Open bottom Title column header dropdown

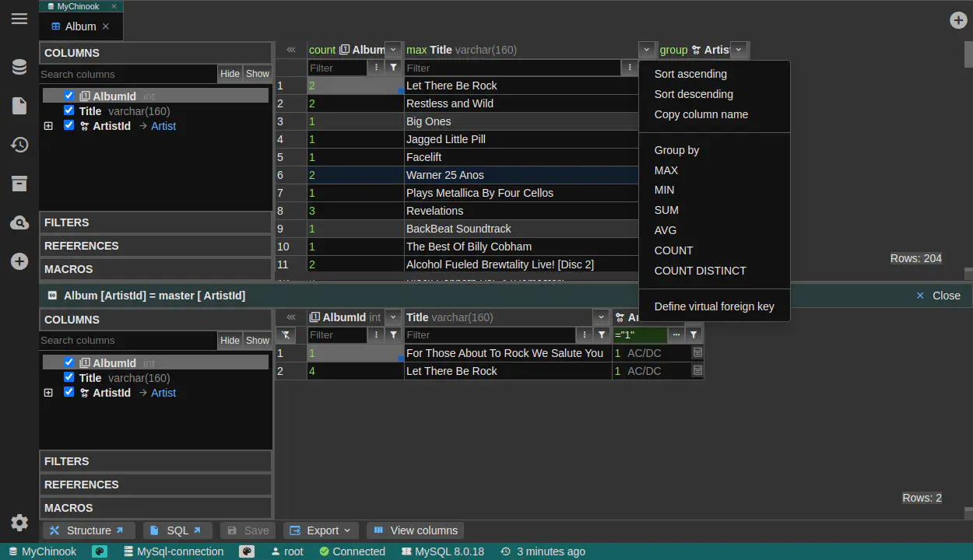[600, 317]
